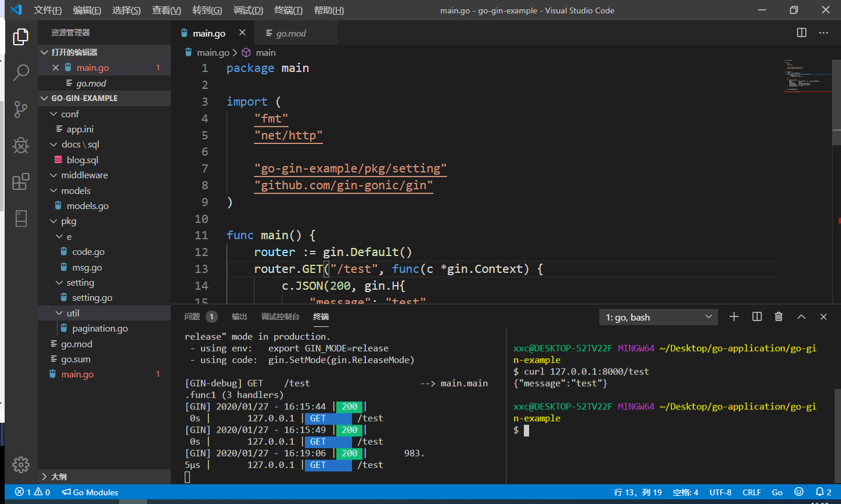
Task: Click UTF-8 encoding in status bar
Action: coord(720,492)
